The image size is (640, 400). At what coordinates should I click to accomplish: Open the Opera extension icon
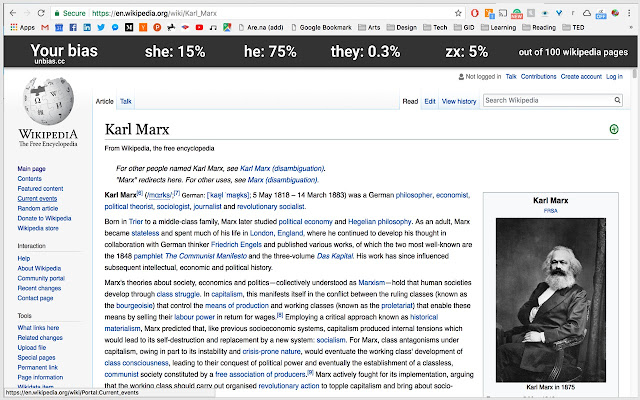pyautogui.click(x=474, y=13)
